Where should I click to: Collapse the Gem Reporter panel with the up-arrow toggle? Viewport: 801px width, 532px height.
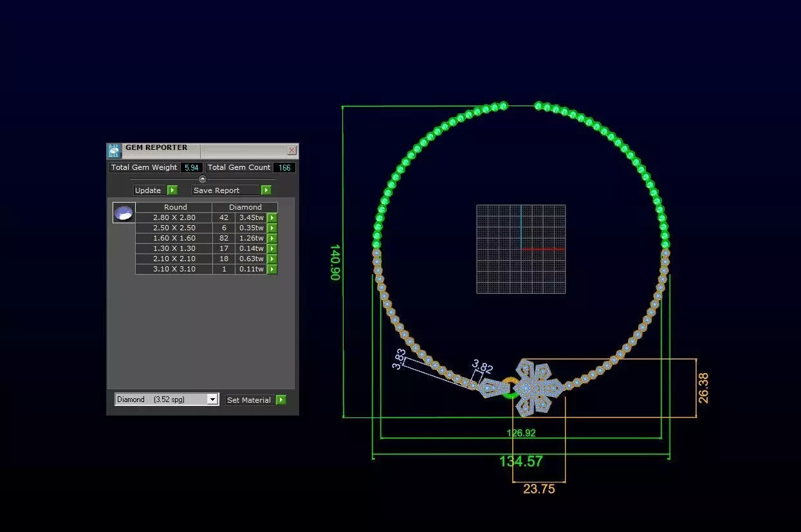(x=203, y=179)
